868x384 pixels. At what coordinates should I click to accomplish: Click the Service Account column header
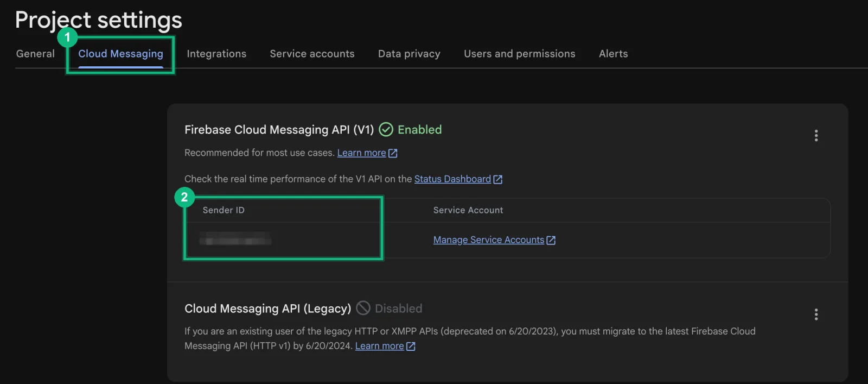click(x=468, y=210)
